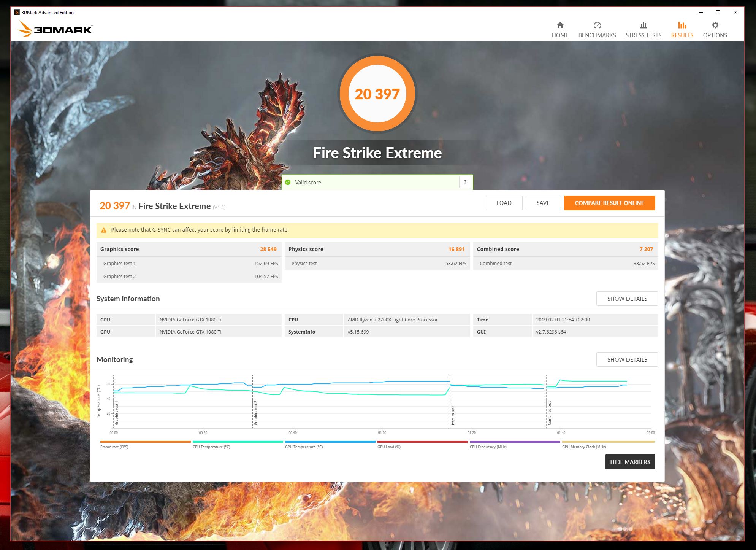Image resolution: width=756 pixels, height=550 pixels.
Task: Minimize the 3DMark window
Action: pos(701,12)
